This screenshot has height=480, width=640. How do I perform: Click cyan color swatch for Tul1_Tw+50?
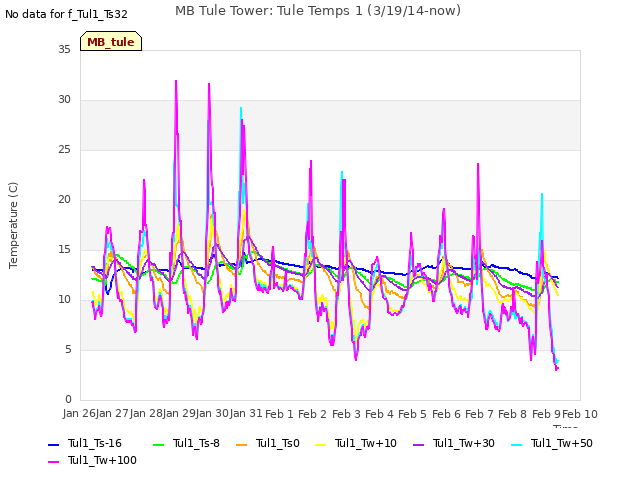(x=517, y=444)
